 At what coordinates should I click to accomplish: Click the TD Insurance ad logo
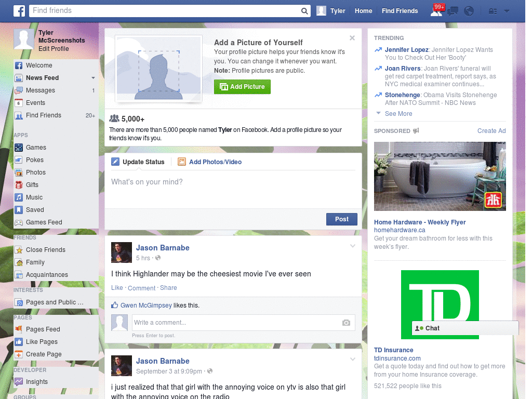(440, 304)
